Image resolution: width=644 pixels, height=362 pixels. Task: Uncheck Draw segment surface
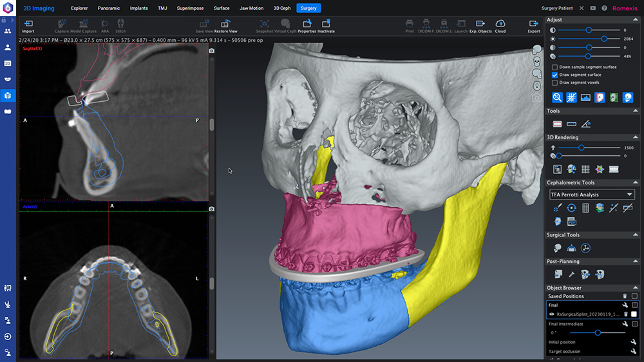point(555,75)
